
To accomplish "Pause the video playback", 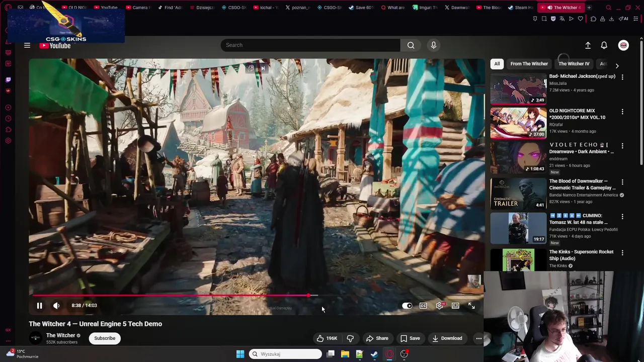I will (39, 305).
